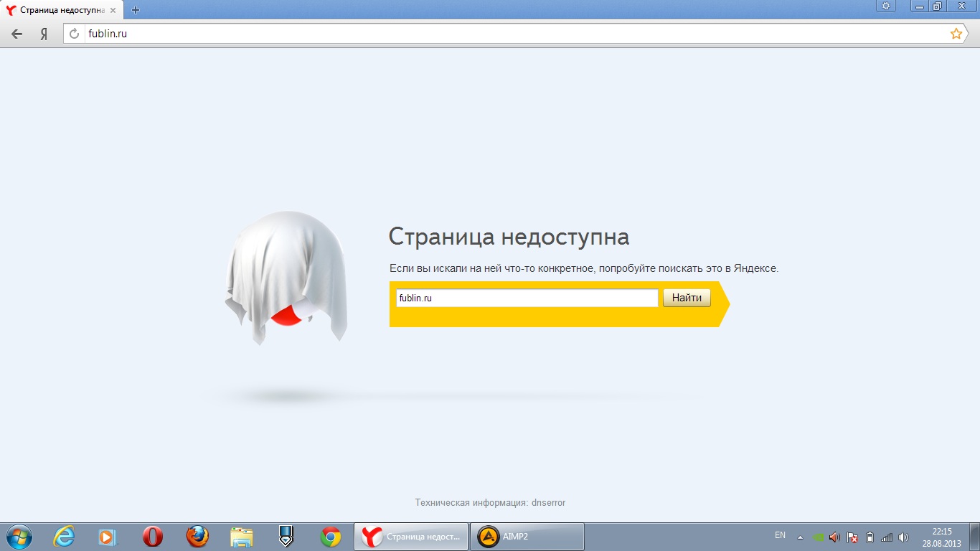Open the white speaker volume icon

point(903,537)
